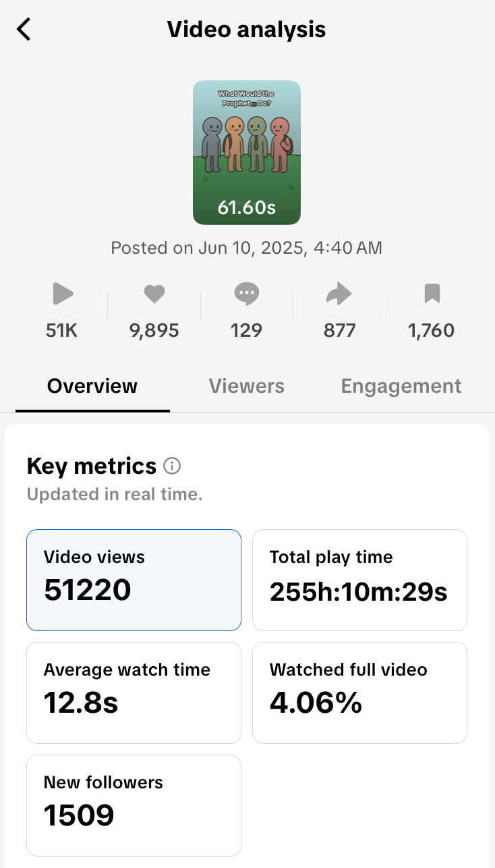495x868 pixels.
Task: Open Key metrics info icon
Action: click(172, 466)
